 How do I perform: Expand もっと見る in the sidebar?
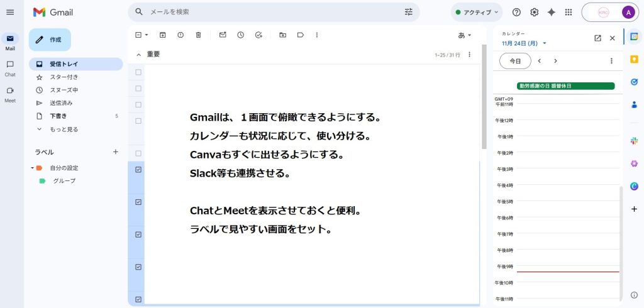(x=64, y=129)
